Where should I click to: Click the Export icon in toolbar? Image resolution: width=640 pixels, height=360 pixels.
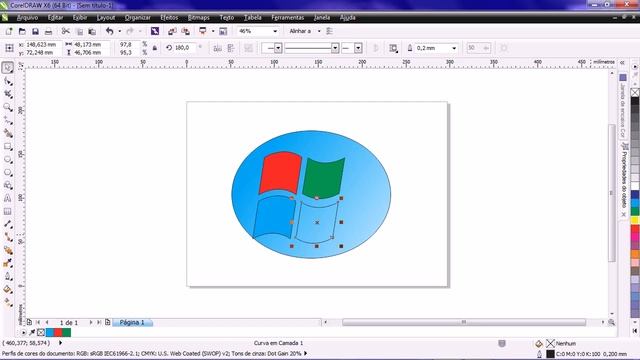coord(186,31)
